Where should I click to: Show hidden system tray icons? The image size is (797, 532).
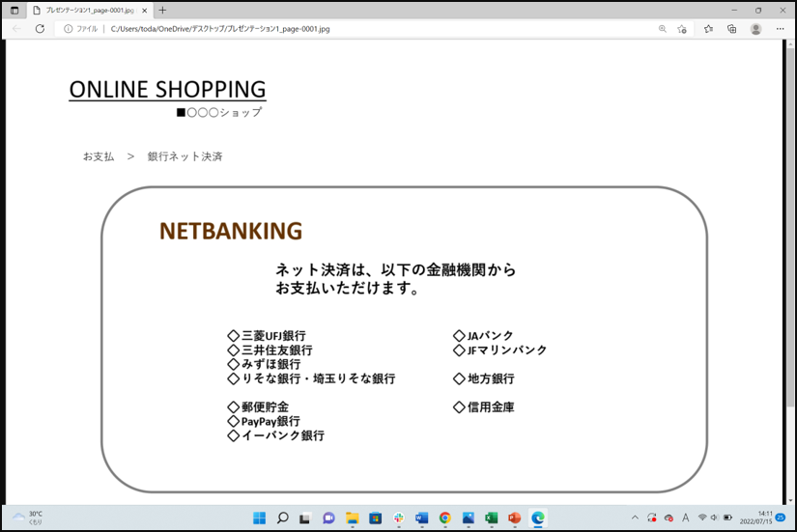[x=635, y=518]
